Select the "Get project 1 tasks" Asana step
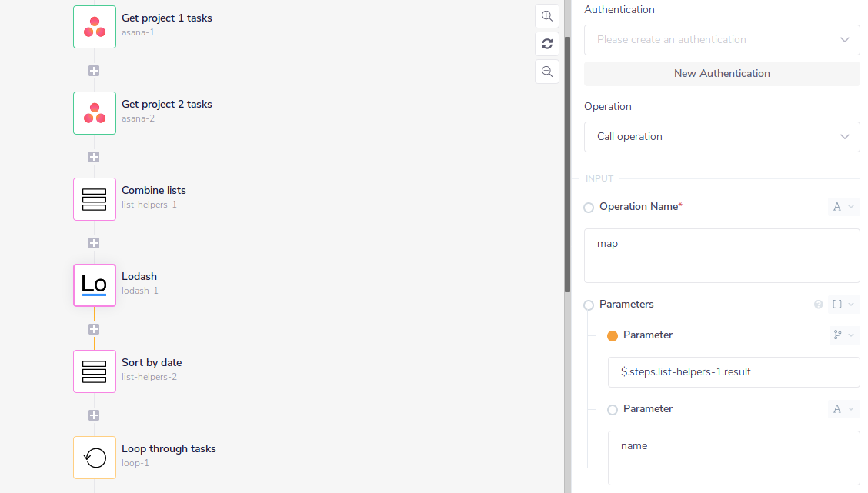 pos(94,26)
